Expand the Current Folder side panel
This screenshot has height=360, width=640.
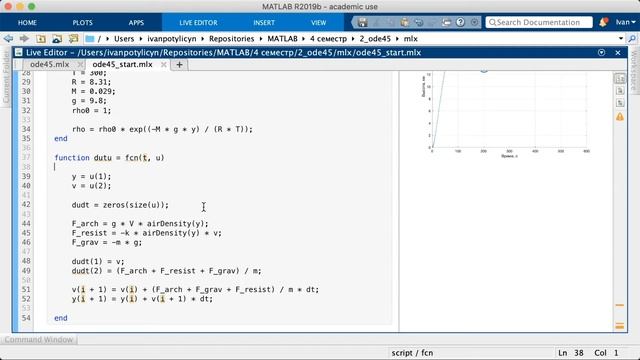(6, 77)
